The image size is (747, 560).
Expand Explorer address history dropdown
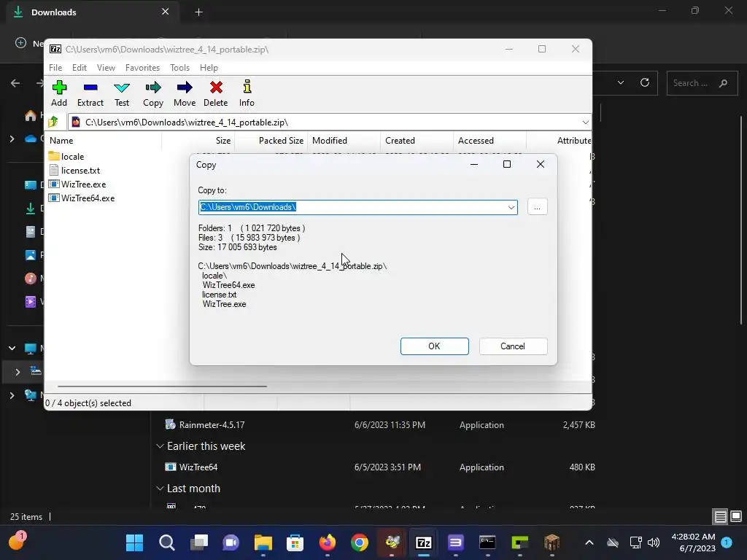(x=620, y=82)
